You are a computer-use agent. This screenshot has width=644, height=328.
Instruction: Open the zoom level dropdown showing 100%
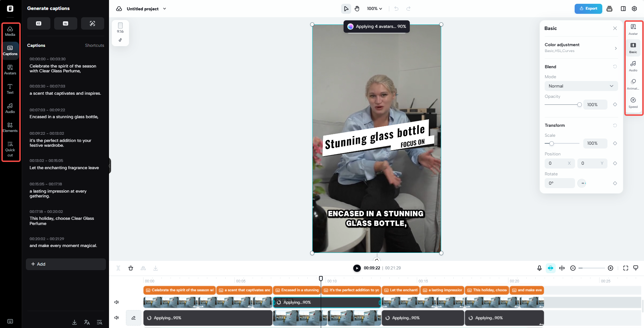[374, 9]
